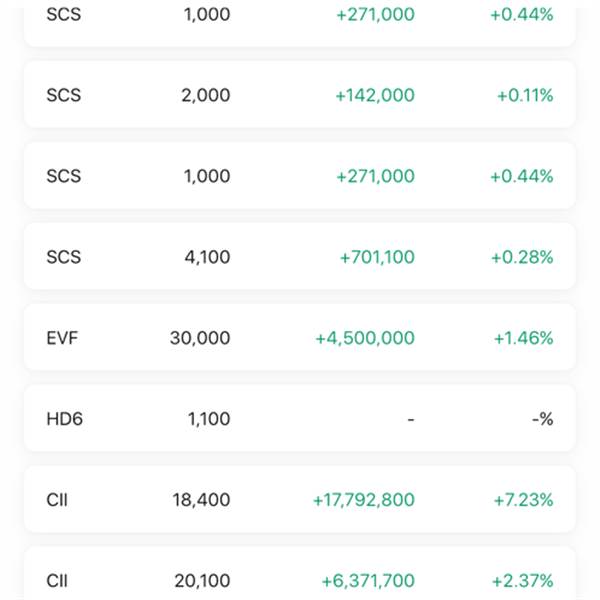Click the HD6 ticker symbol
Image resolution: width=600 pixels, height=600 pixels.
tap(64, 419)
